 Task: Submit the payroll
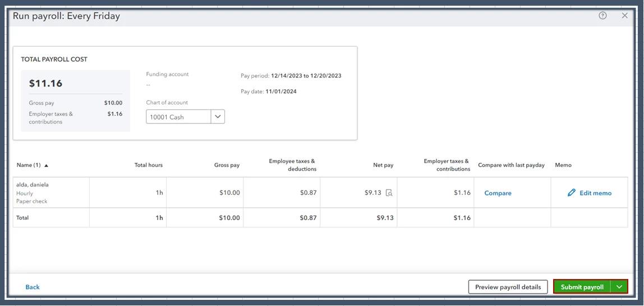click(x=582, y=287)
